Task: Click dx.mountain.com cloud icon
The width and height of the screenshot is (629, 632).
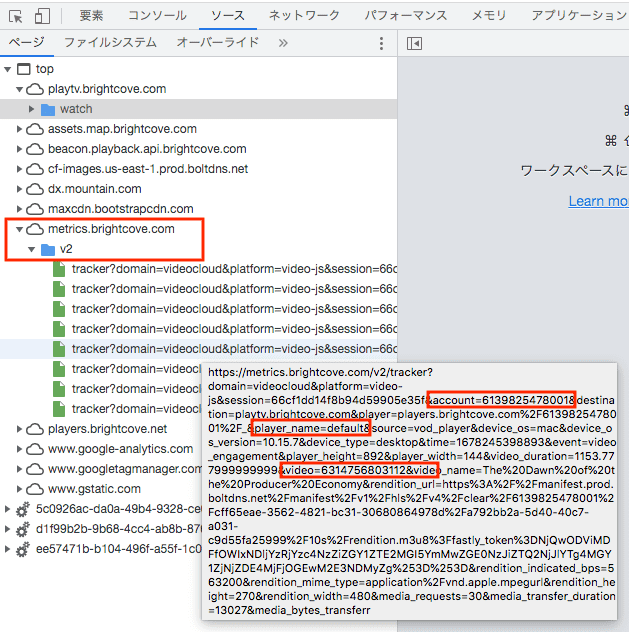Action: 35,189
